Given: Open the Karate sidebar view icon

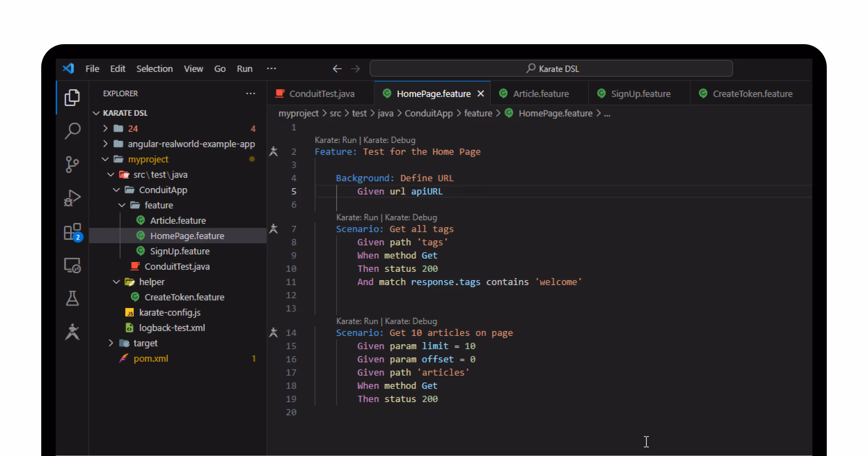Looking at the screenshot, I should 72,332.
